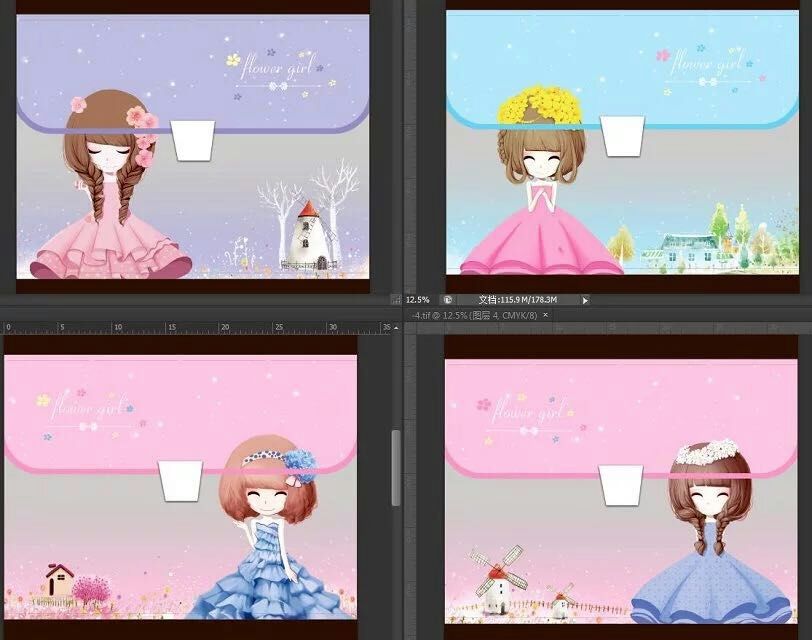Click the "flower girl" text in the blue design
The width and height of the screenshot is (812, 640).
pyautogui.click(x=706, y=65)
